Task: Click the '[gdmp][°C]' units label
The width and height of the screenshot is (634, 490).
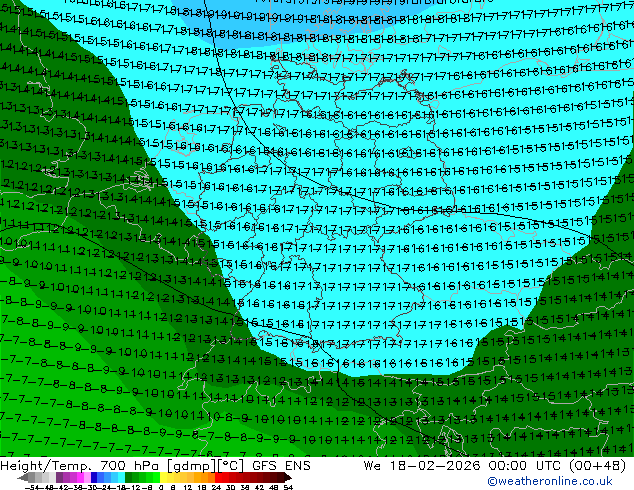Action: click(205, 466)
